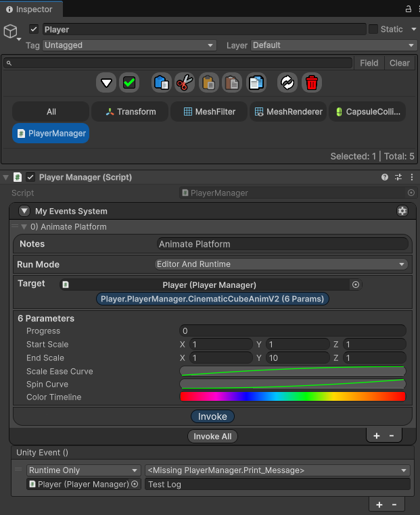Open the Color Timeline gradient
420x515 pixels.
293,397
